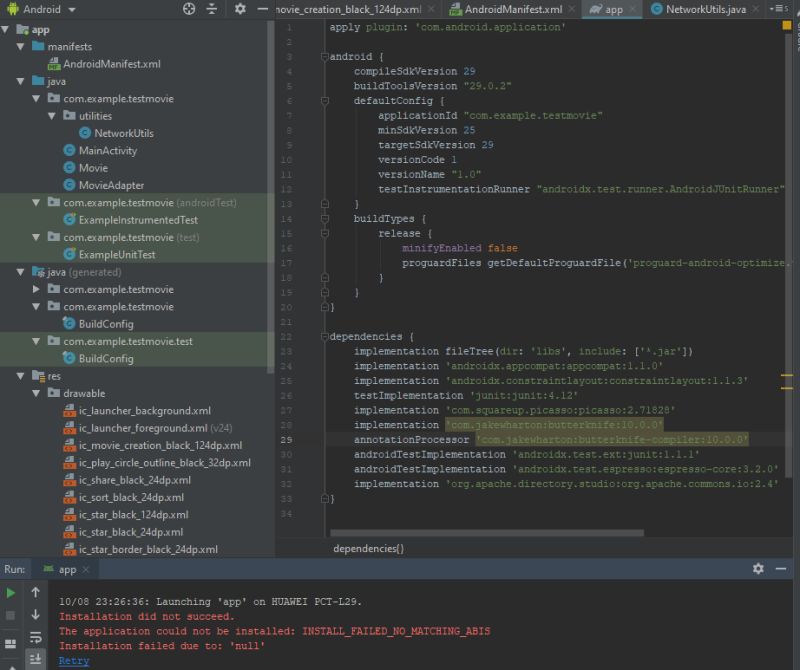Click the minifyEnabled false line
The width and height of the screenshot is (800, 670).
click(460, 249)
